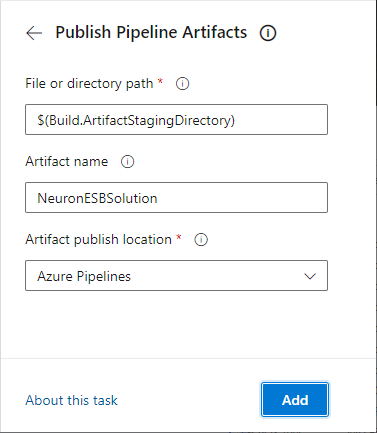Focus the File or directory path field

click(176, 119)
